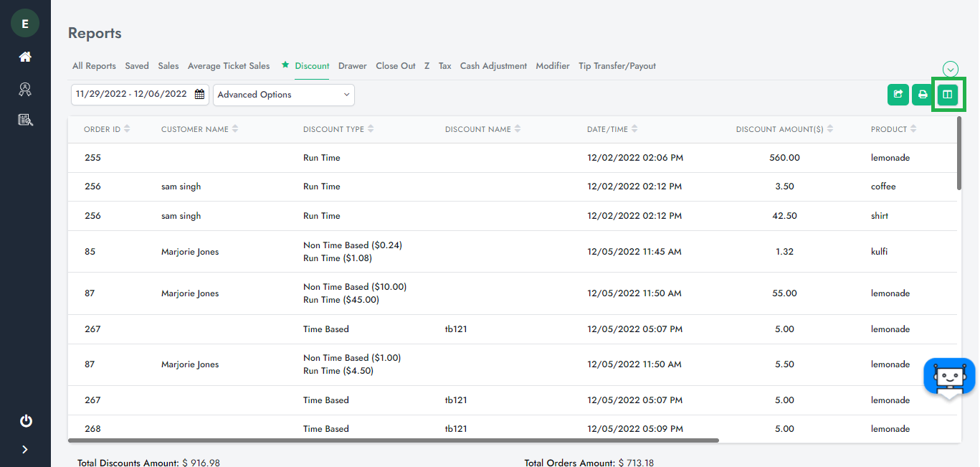Click the power logout icon
This screenshot has height=467, width=980.
(x=26, y=421)
